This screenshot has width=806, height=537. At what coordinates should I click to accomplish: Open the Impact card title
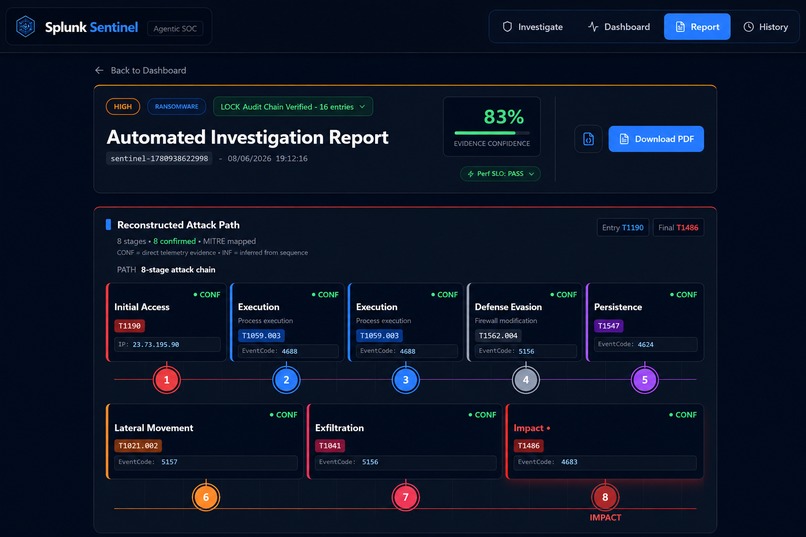(528, 428)
